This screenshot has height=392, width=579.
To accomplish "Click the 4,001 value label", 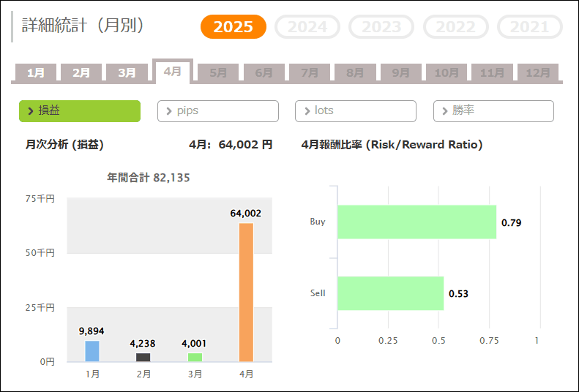I will click(194, 344).
